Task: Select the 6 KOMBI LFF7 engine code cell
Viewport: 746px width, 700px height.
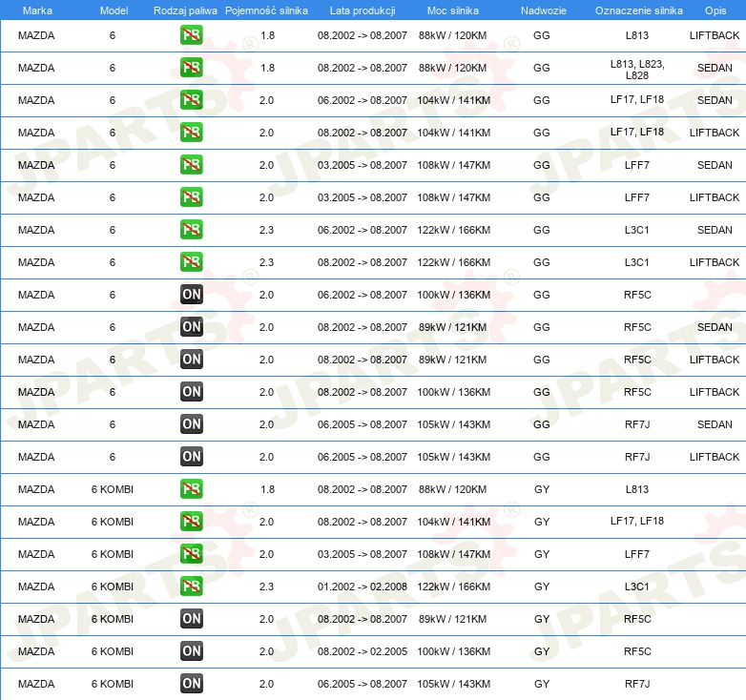Action: [x=637, y=554]
